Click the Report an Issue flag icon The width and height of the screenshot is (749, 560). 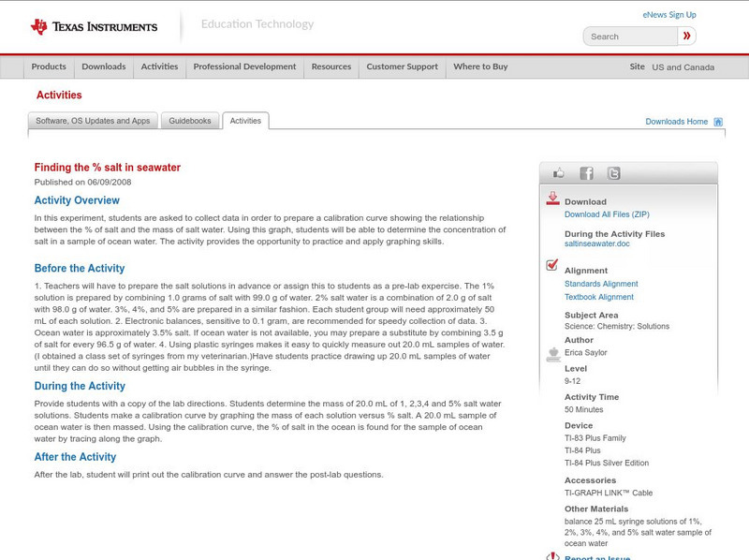[552, 555]
